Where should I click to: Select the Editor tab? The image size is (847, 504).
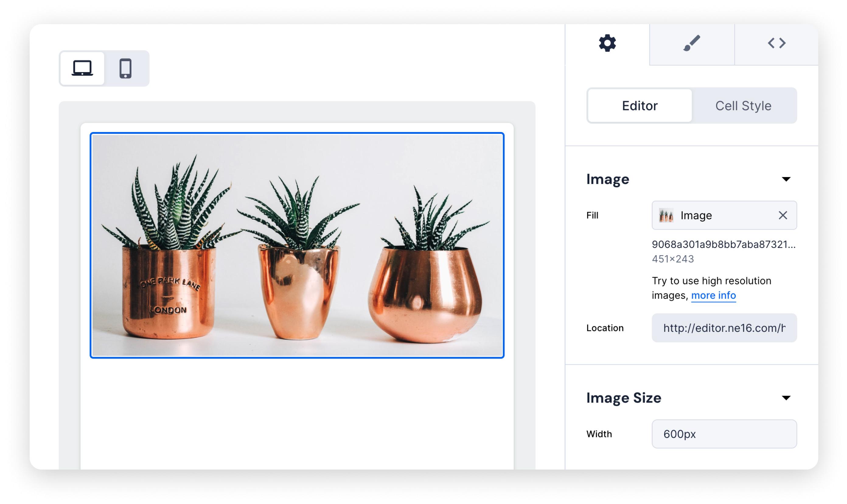(640, 106)
